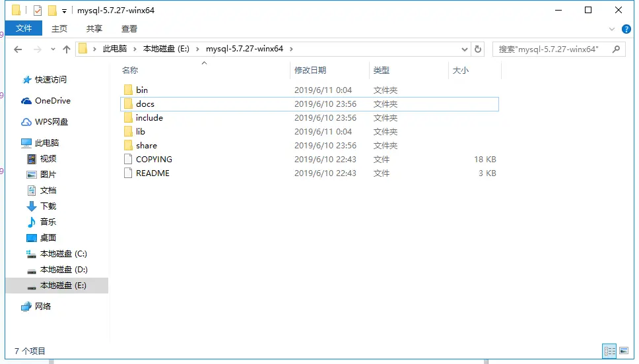The height and width of the screenshot is (364, 639).
Task: Expand chevron after 此电脑 breadcrumb
Action: pyautogui.click(x=135, y=49)
